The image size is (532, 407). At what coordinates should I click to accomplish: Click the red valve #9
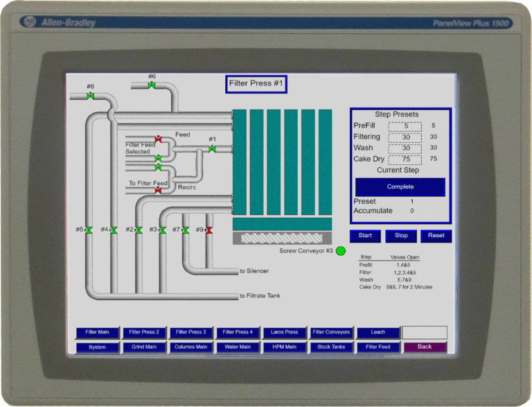coord(209,230)
